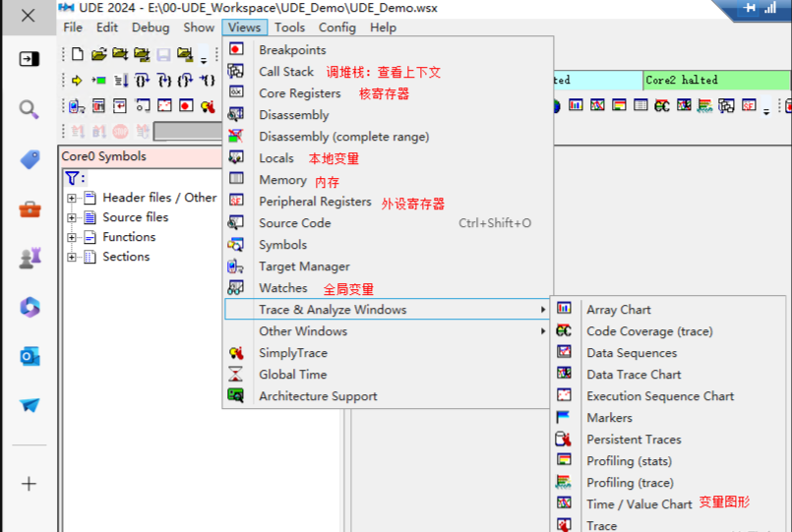Click the red dot breakpoints toolbar icon
This screenshot has width=792, height=532.
click(186, 106)
